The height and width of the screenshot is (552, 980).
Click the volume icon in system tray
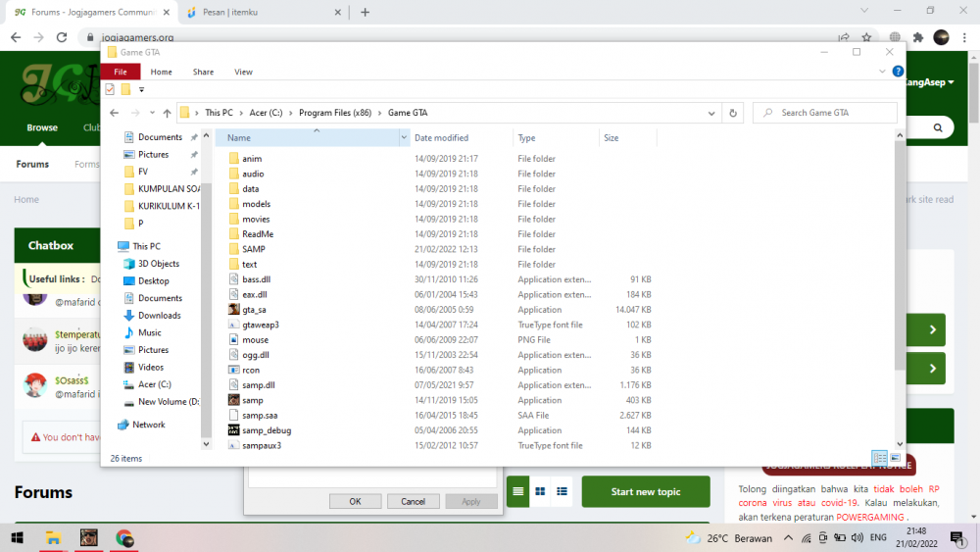click(x=857, y=537)
